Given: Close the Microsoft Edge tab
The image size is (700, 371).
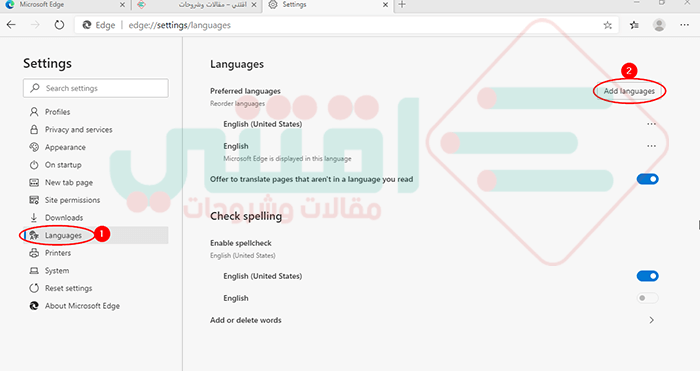Looking at the screenshot, I should [122, 5].
